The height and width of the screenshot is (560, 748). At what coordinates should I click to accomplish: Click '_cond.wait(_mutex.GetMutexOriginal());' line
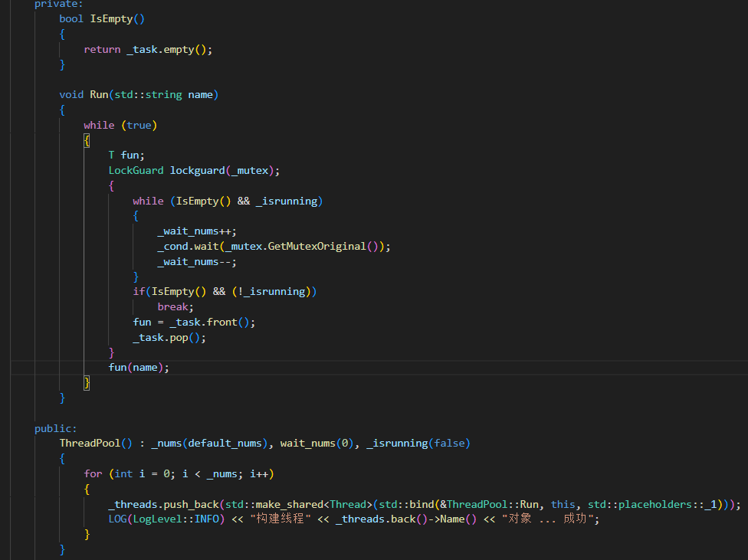(x=274, y=247)
